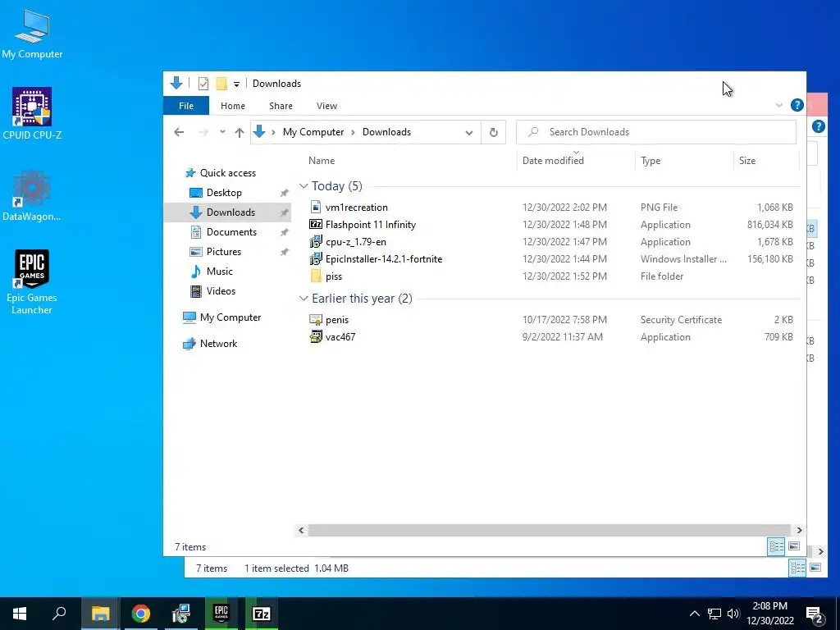Viewport: 840px width, 630px height.
Task: Click the 7-Zip taskbar icon
Action: 262,614
